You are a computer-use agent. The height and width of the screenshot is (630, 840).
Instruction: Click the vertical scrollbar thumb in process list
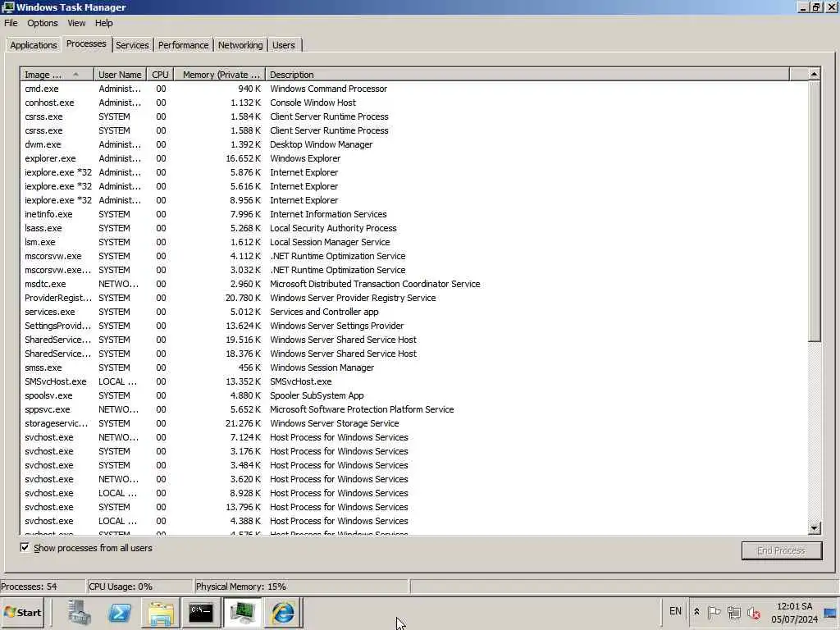click(x=814, y=211)
